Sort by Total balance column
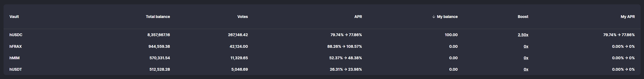644x79 pixels. point(158,17)
